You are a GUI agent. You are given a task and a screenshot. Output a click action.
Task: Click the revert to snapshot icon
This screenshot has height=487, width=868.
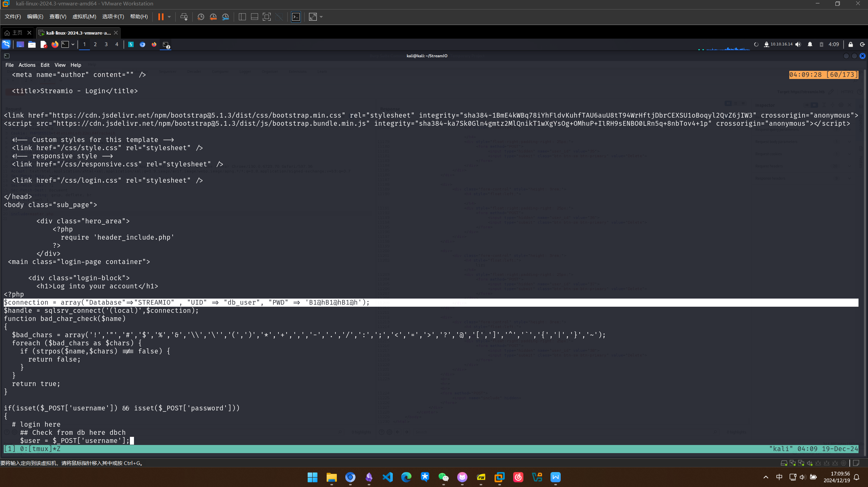(x=213, y=17)
